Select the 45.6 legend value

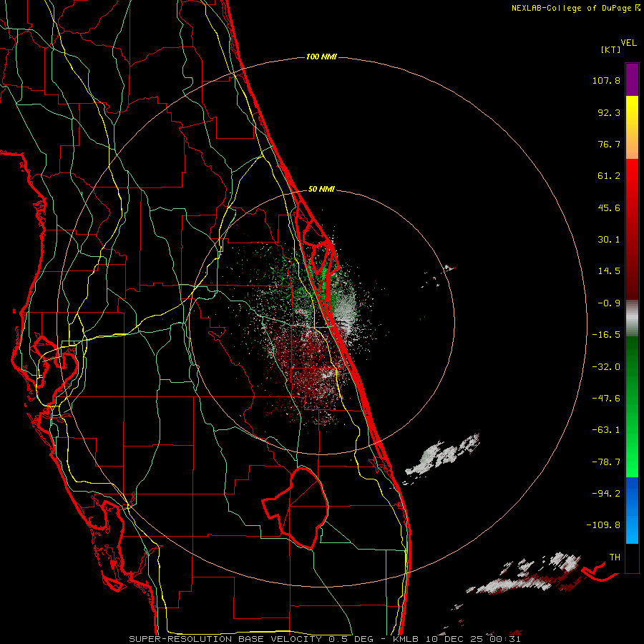(x=609, y=208)
